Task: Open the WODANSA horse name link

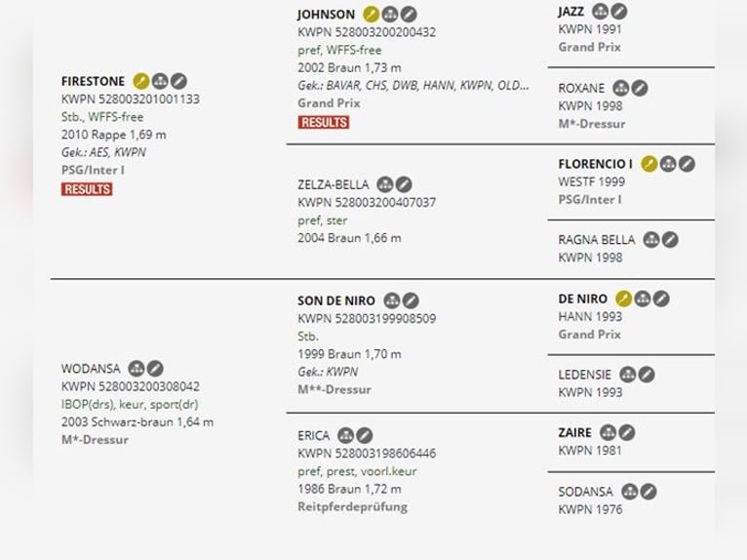Action: (91, 369)
